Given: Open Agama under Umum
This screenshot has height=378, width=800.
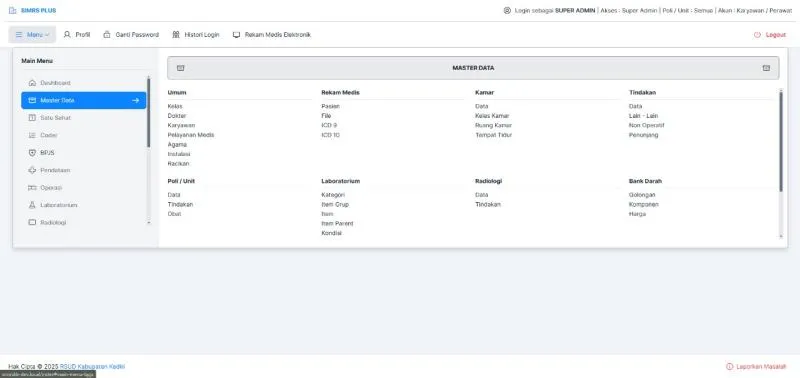Looking at the screenshot, I should (x=177, y=144).
